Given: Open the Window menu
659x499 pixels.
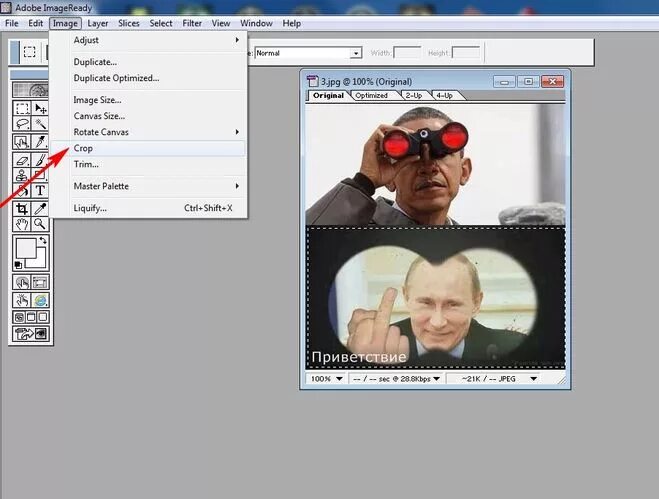Looking at the screenshot, I should point(256,24).
